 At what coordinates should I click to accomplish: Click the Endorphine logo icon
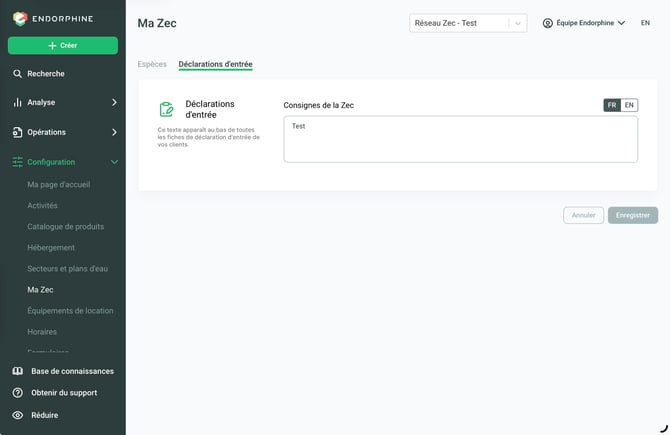20,18
